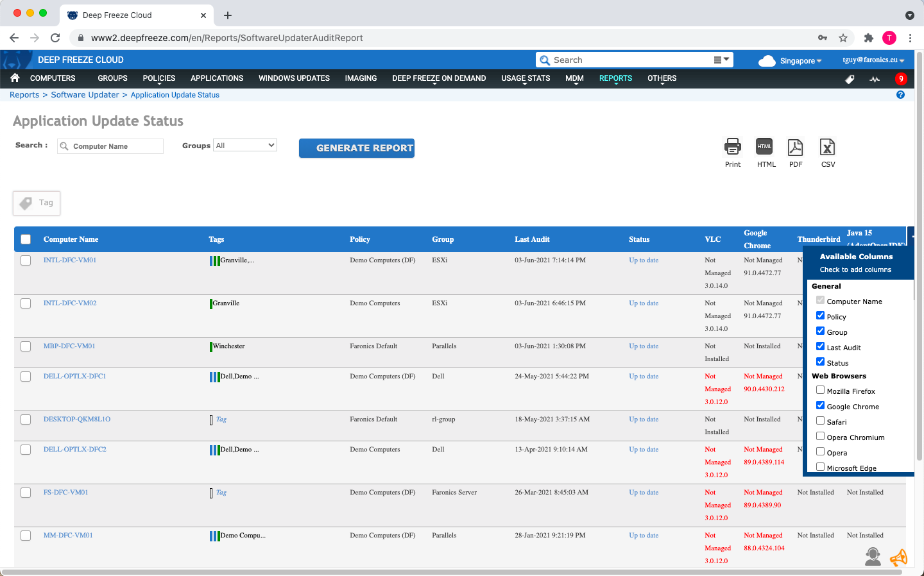This screenshot has width=924, height=576.
Task: Select checkbox for DELL-OPTLX-DFC1 row
Action: (x=26, y=377)
